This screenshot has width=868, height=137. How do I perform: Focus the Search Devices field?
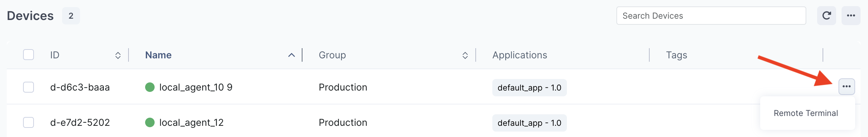pos(711,16)
